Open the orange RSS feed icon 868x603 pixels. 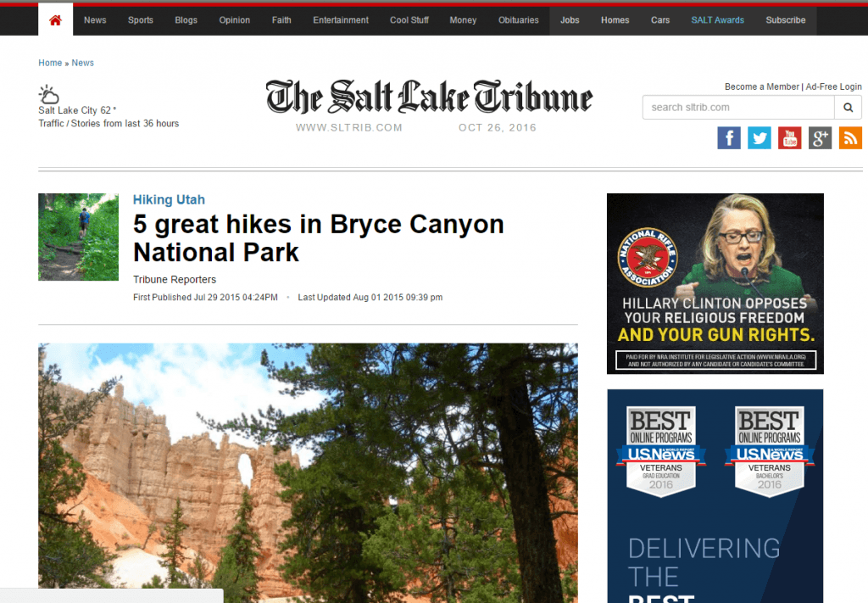(851, 138)
